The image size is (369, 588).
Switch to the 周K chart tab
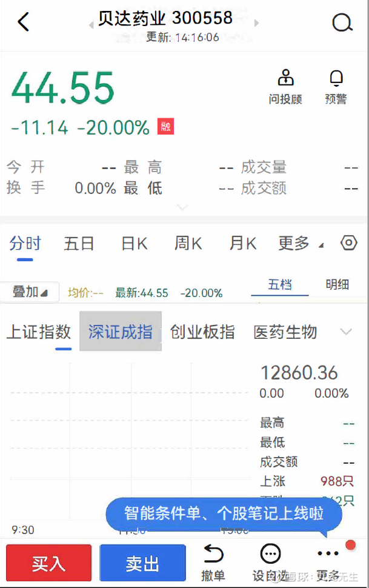pyautogui.click(x=188, y=244)
